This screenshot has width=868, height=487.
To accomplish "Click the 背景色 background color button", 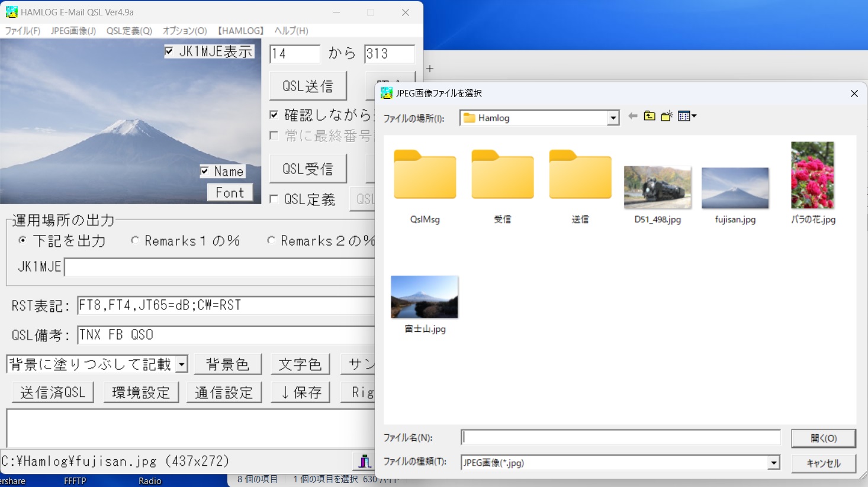I will (x=228, y=364).
